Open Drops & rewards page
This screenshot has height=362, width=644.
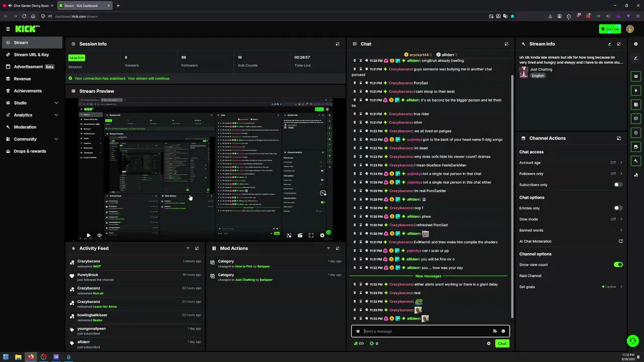[32, 151]
